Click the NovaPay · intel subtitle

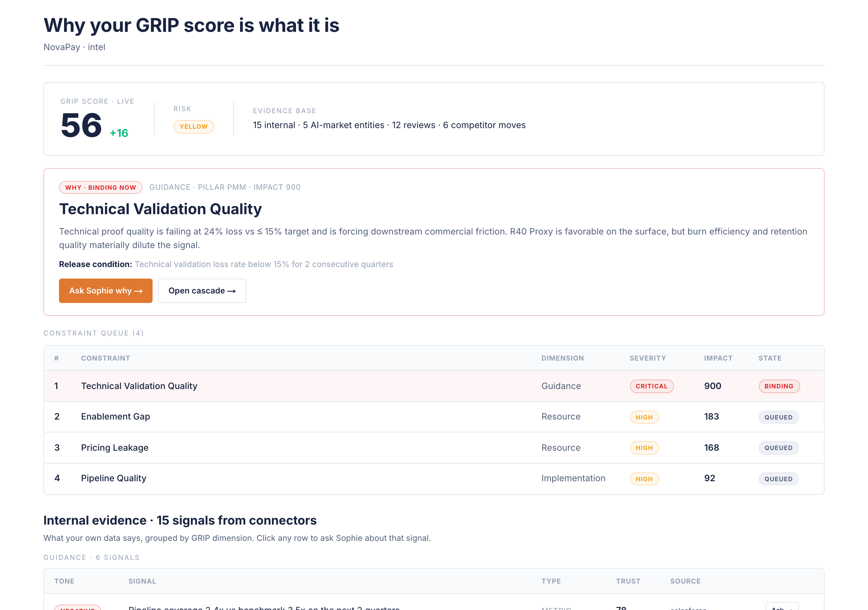coord(74,47)
